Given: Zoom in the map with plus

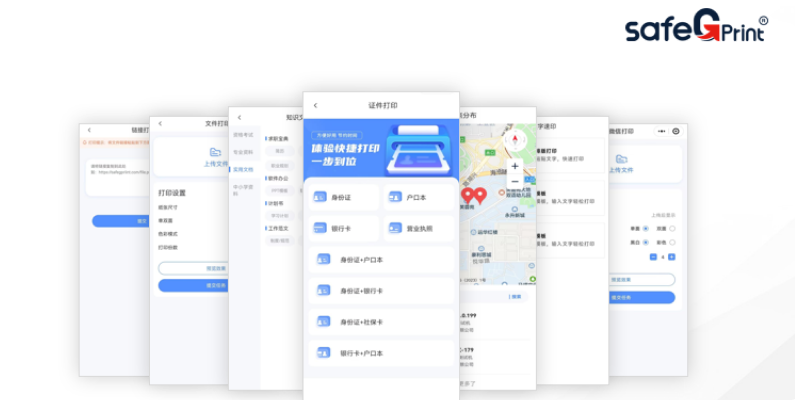Looking at the screenshot, I should pos(514,166).
